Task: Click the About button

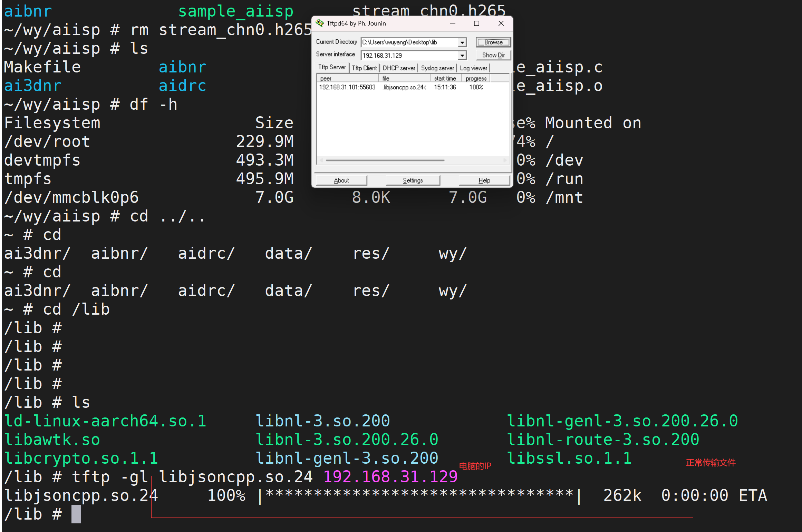Action: coord(341,180)
